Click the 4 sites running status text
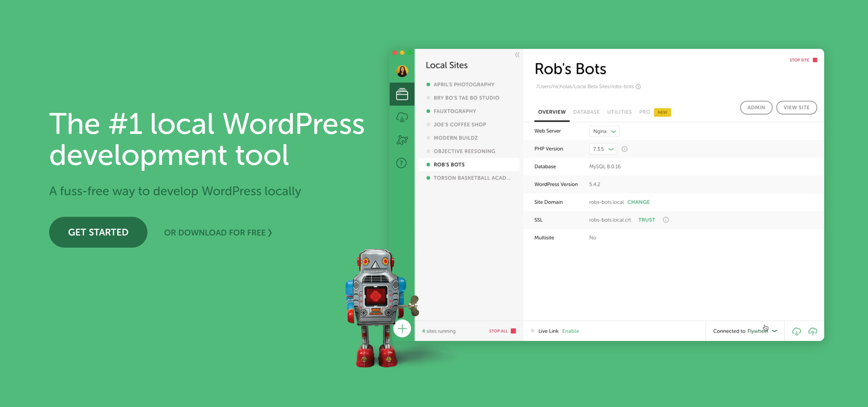The width and height of the screenshot is (868, 407). click(x=438, y=331)
